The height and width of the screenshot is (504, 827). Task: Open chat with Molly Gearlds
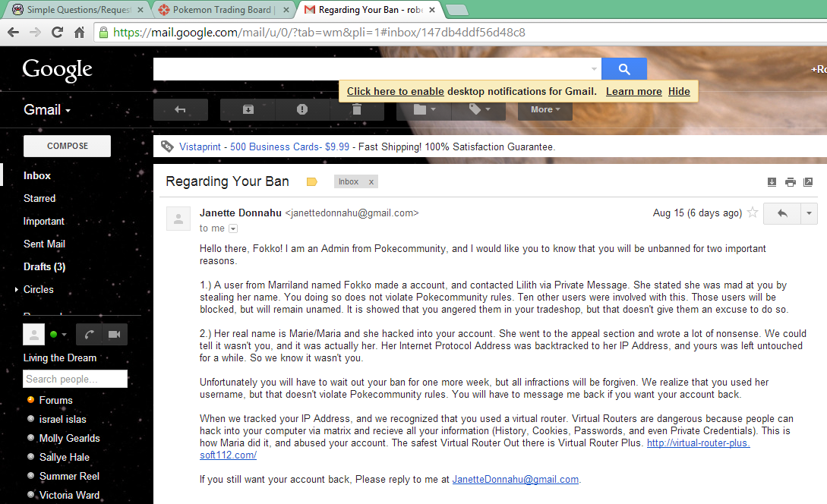pos(69,438)
